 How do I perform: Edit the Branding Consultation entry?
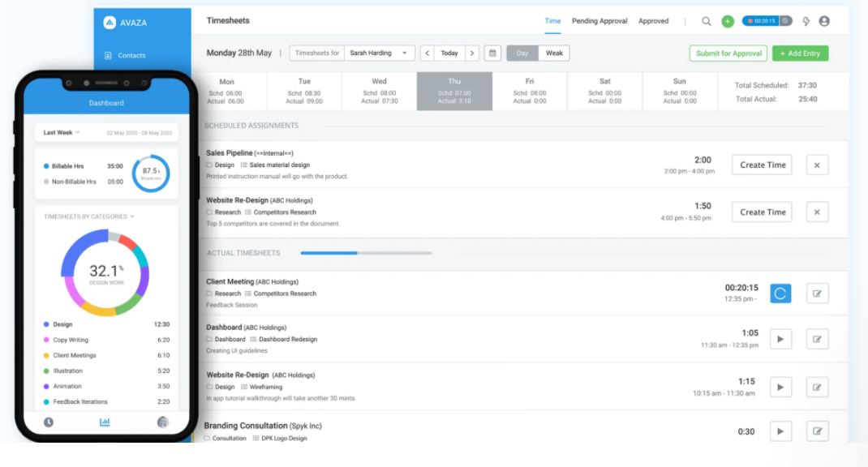click(817, 431)
